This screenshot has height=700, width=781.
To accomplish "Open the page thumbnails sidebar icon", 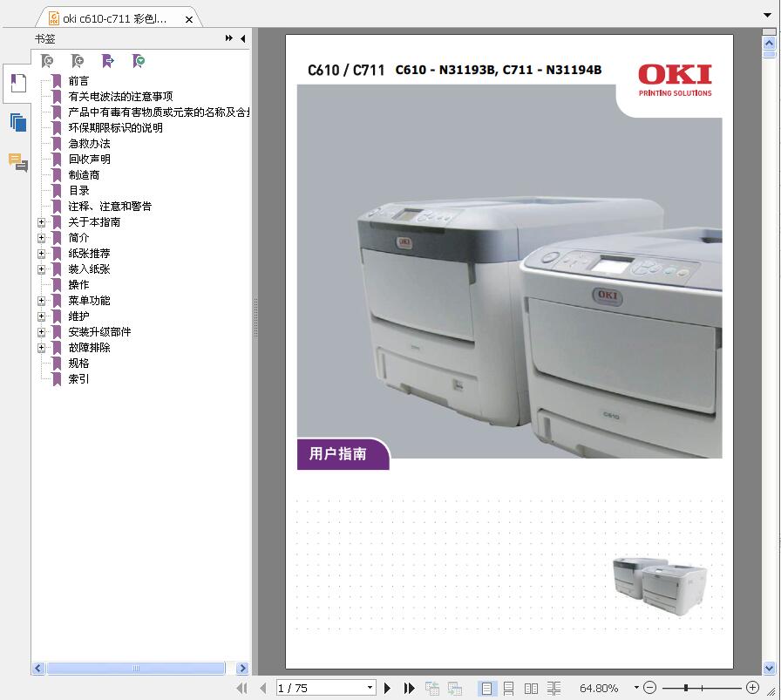I will [x=18, y=123].
